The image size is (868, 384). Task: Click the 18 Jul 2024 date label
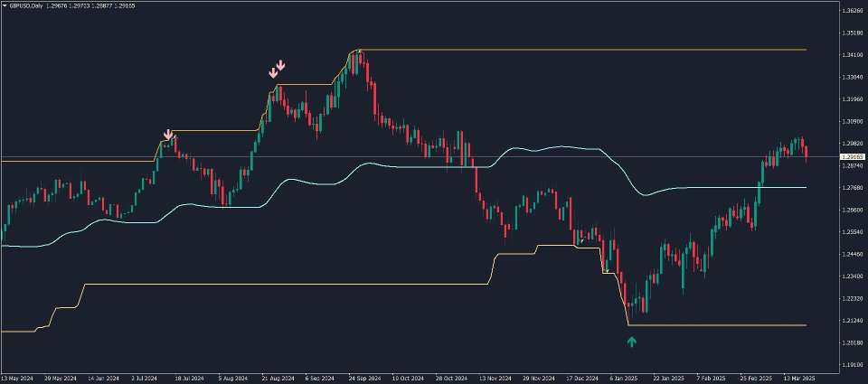pyautogui.click(x=191, y=379)
